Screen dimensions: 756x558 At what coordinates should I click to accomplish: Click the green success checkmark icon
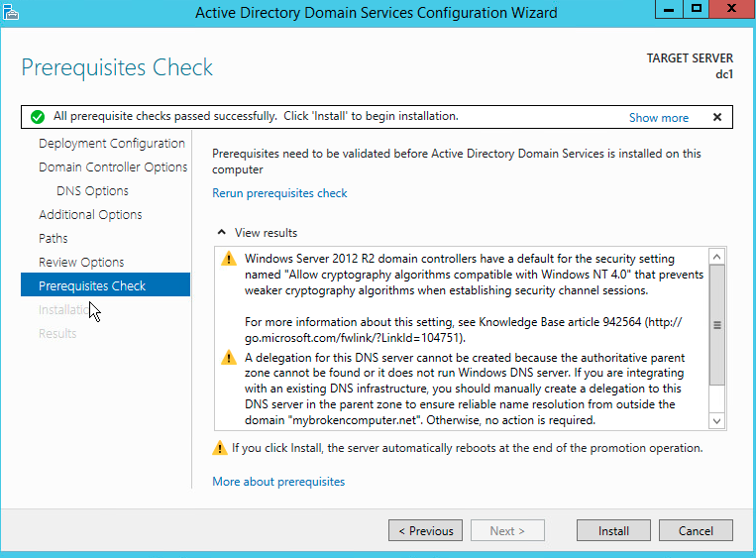(38, 117)
